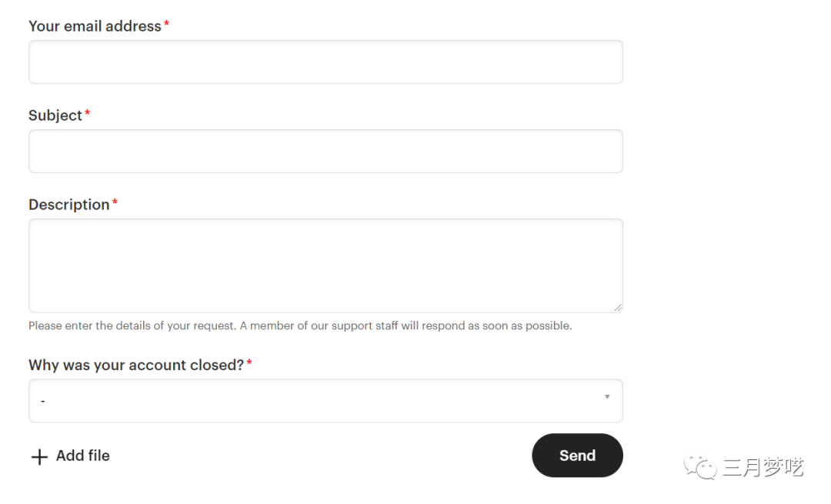This screenshot has height=504, width=831.
Task: Click the "Add file" text link
Action: point(83,456)
